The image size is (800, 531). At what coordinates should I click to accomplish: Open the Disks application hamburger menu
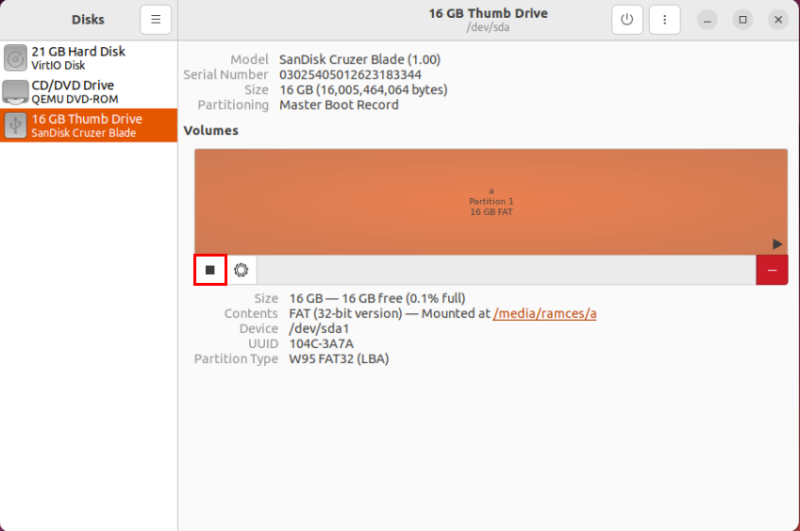(156, 20)
